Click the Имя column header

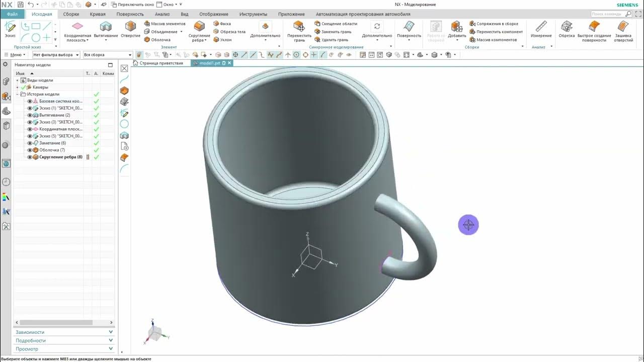48,73
